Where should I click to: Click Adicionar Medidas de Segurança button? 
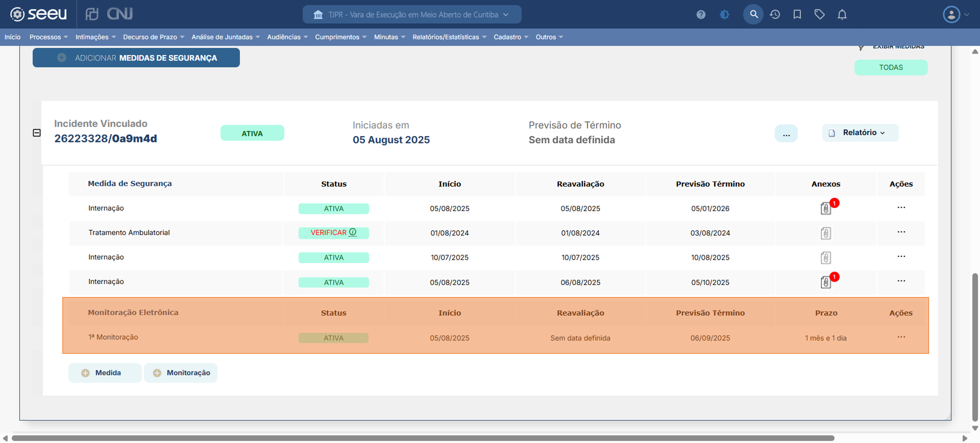click(x=136, y=58)
